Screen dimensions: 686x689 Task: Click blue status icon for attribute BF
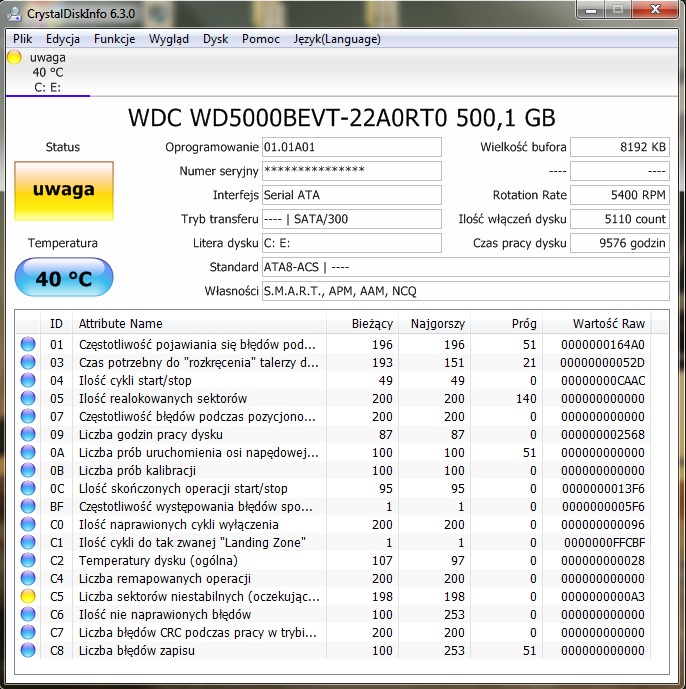[28, 506]
